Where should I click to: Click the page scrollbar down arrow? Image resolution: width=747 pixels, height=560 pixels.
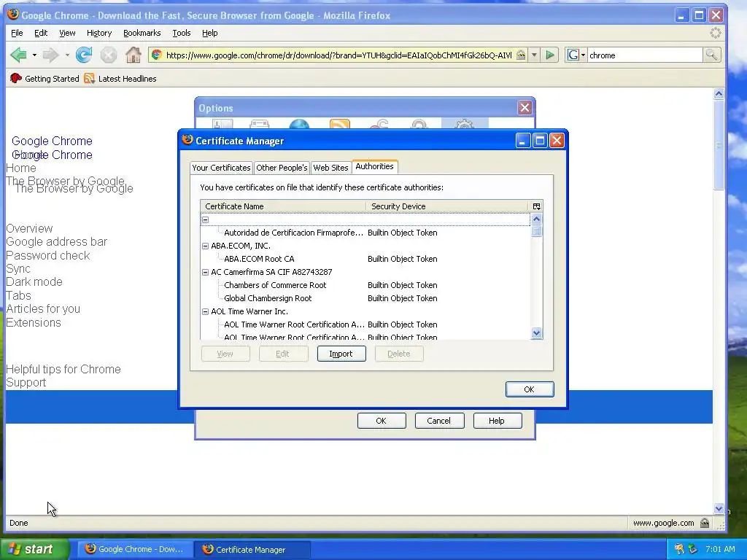(x=719, y=508)
